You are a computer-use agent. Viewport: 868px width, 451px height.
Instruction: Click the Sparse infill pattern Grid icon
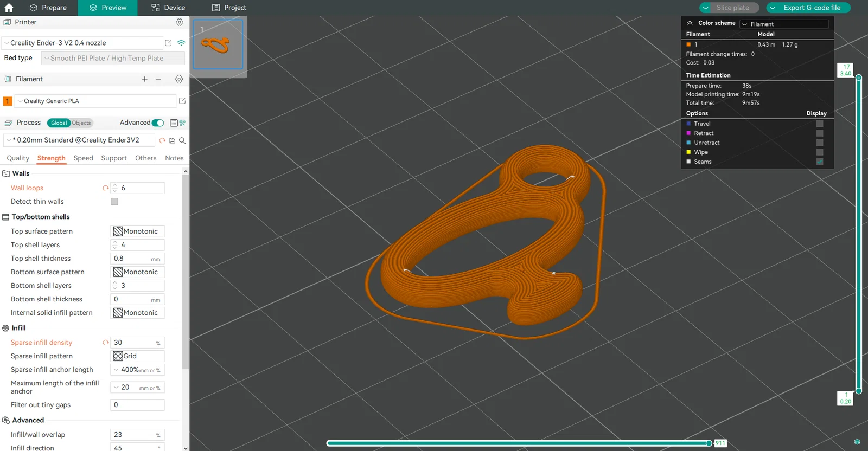[x=118, y=356]
